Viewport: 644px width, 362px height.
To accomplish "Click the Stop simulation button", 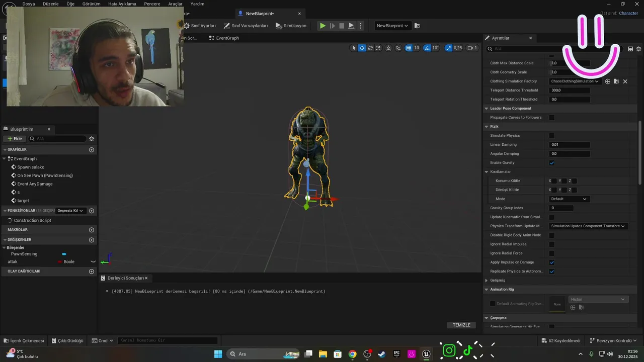I will point(342,26).
